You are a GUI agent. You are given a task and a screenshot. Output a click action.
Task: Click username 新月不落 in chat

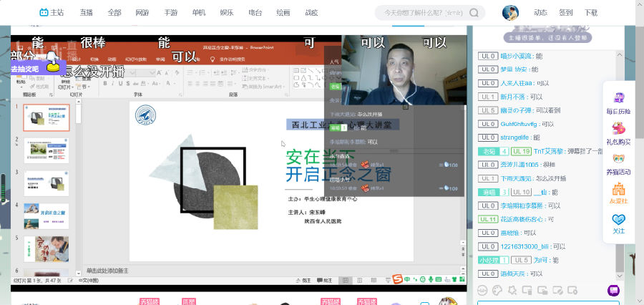[512, 97]
